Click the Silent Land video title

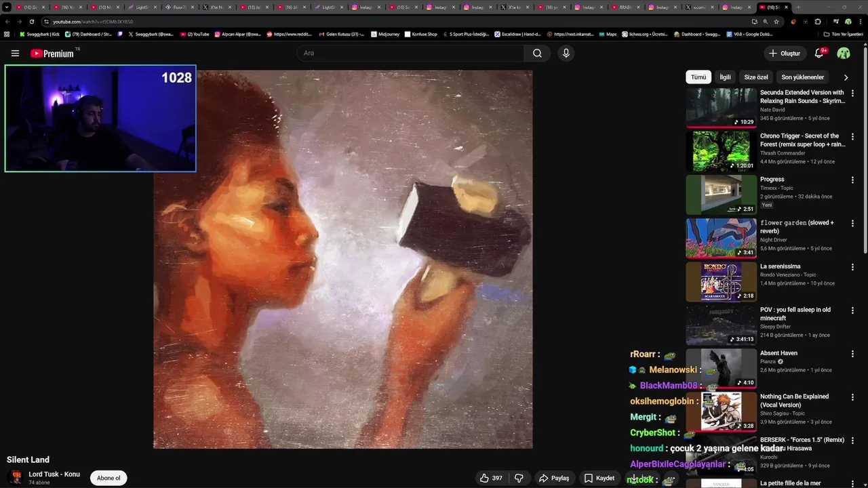[28, 460]
